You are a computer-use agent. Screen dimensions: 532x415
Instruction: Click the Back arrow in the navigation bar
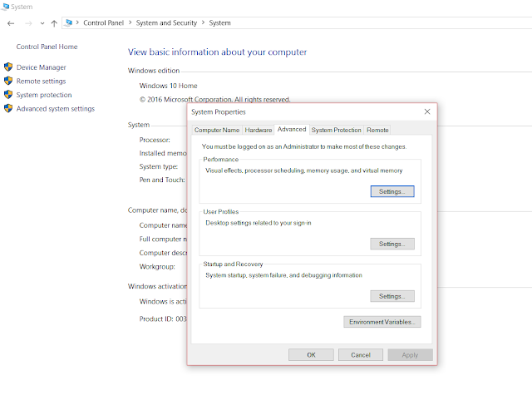point(11,23)
